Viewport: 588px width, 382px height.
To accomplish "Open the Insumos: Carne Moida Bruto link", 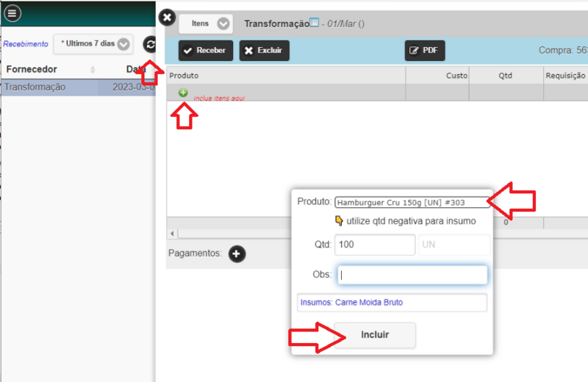I will click(x=352, y=303).
